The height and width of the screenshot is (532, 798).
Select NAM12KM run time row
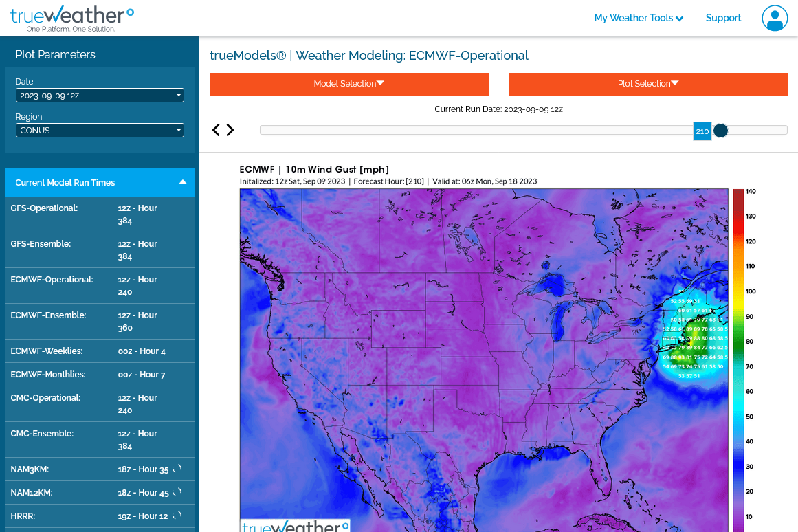(x=100, y=492)
